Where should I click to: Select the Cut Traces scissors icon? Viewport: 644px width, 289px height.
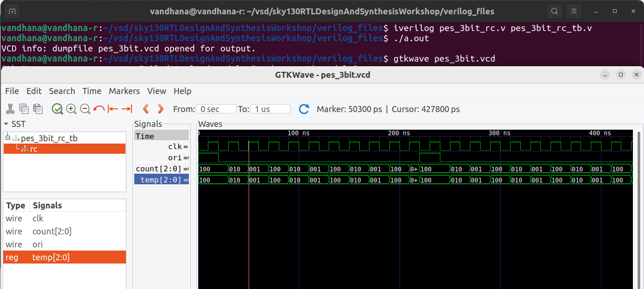pos(10,109)
